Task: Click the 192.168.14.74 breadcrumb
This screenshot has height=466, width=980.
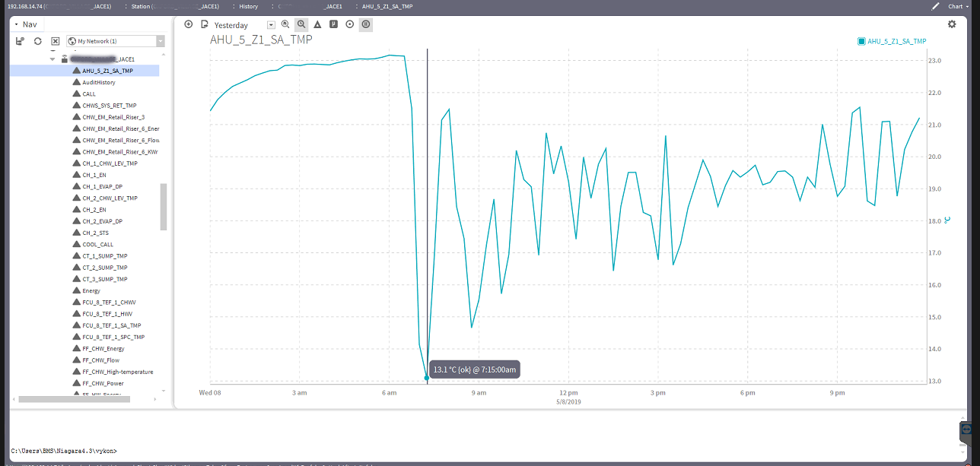Action: (x=59, y=6)
